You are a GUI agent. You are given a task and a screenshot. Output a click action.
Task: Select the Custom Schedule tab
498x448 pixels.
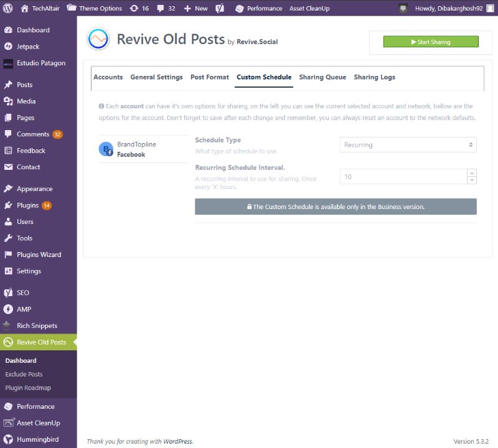264,77
